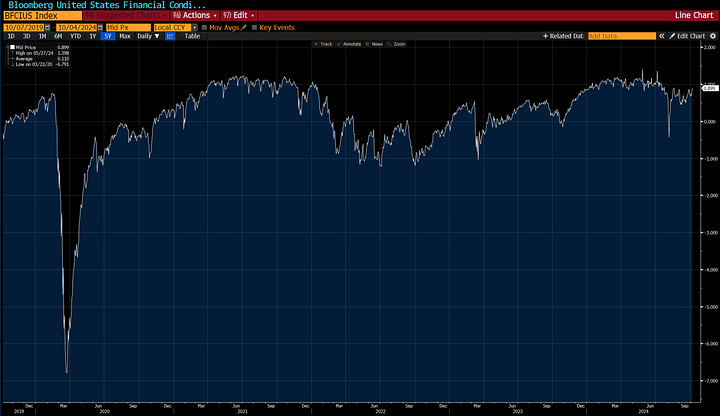Open the end date calendar picker
720x416 pixels.
100,28
